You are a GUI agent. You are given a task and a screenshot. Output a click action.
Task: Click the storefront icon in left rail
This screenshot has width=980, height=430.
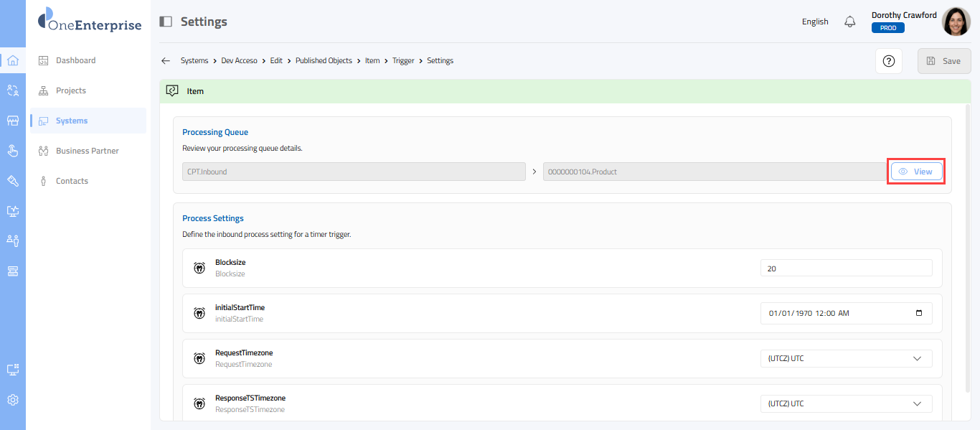pyautogui.click(x=12, y=121)
